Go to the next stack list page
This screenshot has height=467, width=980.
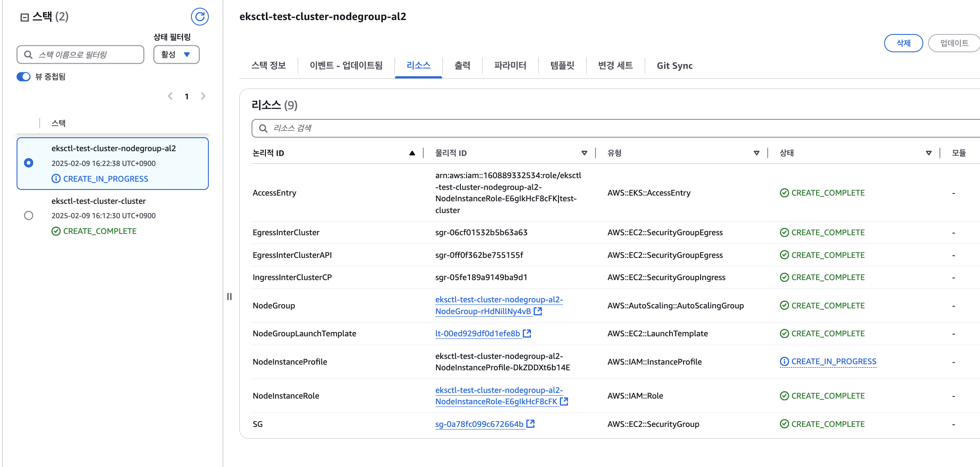[x=203, y=96]
